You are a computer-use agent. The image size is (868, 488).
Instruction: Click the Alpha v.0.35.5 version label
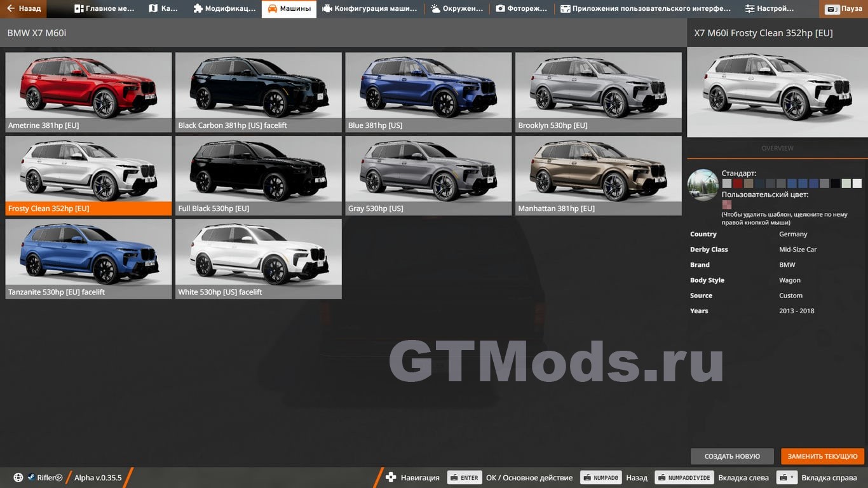coord(98,478)
